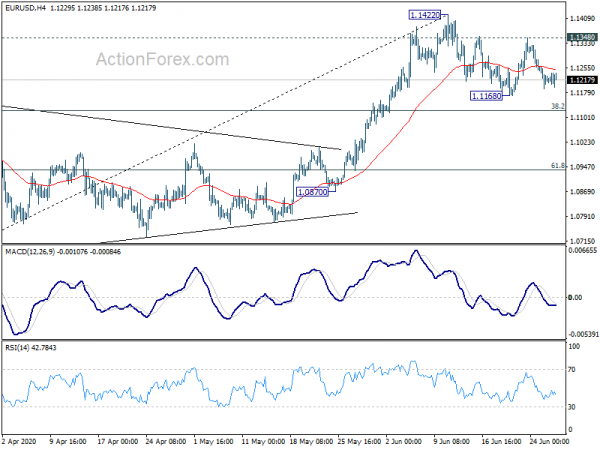Click the 1.11680 price low label
600x450 pixels.
486,96
